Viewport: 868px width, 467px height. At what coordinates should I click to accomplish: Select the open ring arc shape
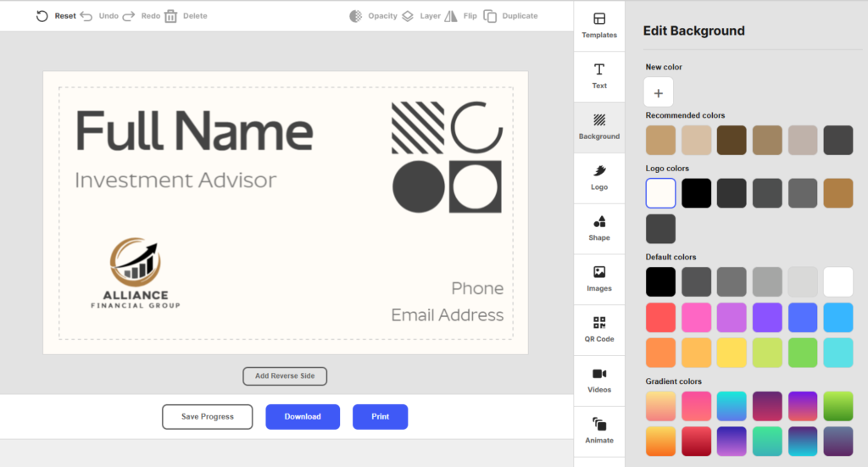tap(476, 127)
